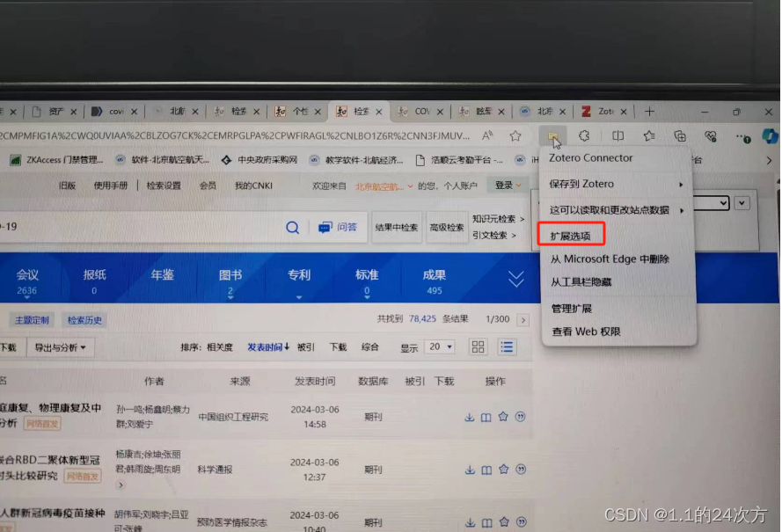Open the 显示 20 per page dropdown
Viewport: 782px width, 532px height.
click(440, 347)
